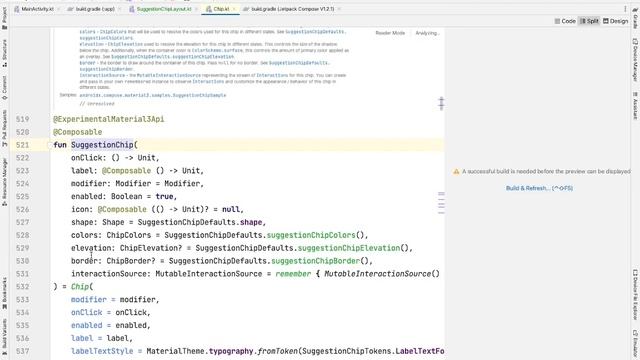Open the Build Variants tool window
640x360 pixels.
[4, 337]
